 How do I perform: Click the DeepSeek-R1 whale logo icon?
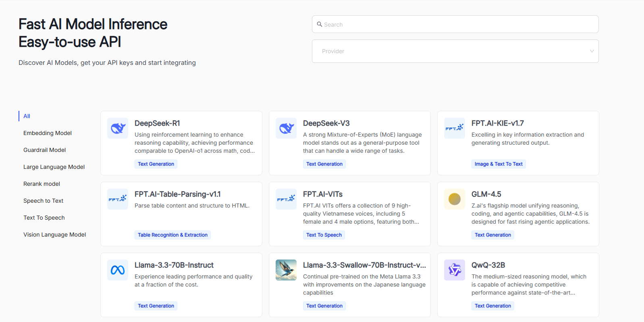coord(118,128)
